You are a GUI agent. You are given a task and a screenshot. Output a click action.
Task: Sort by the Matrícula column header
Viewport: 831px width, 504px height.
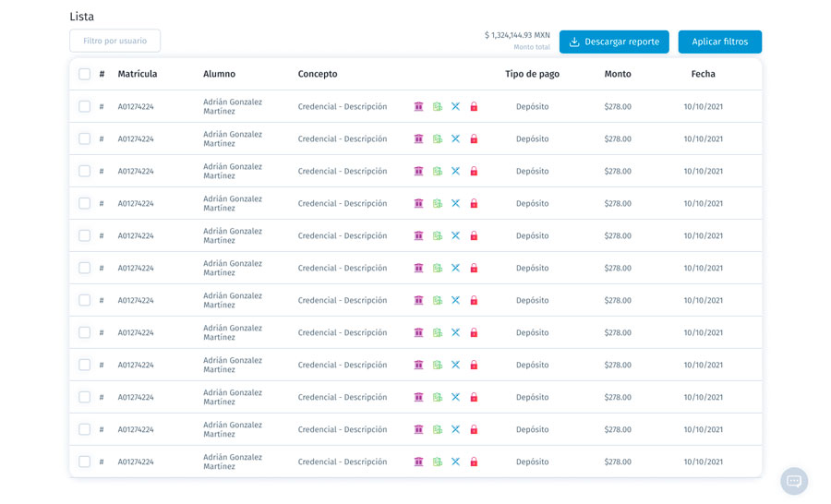138,74
